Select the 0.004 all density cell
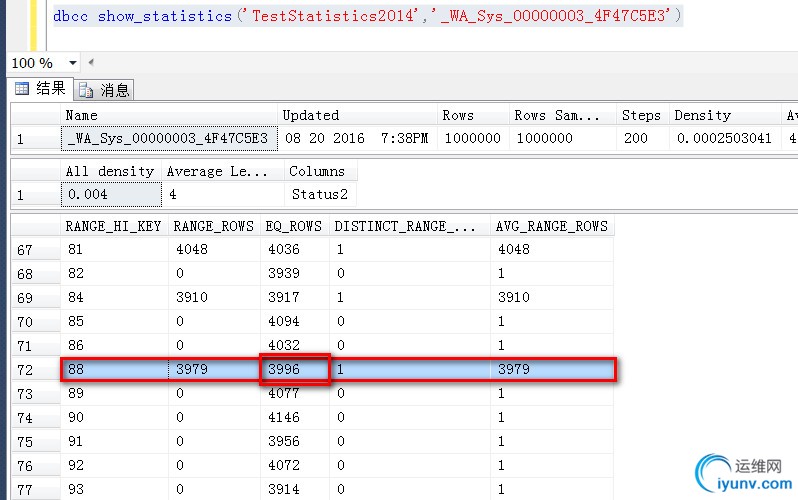 (x=111, y=195)
